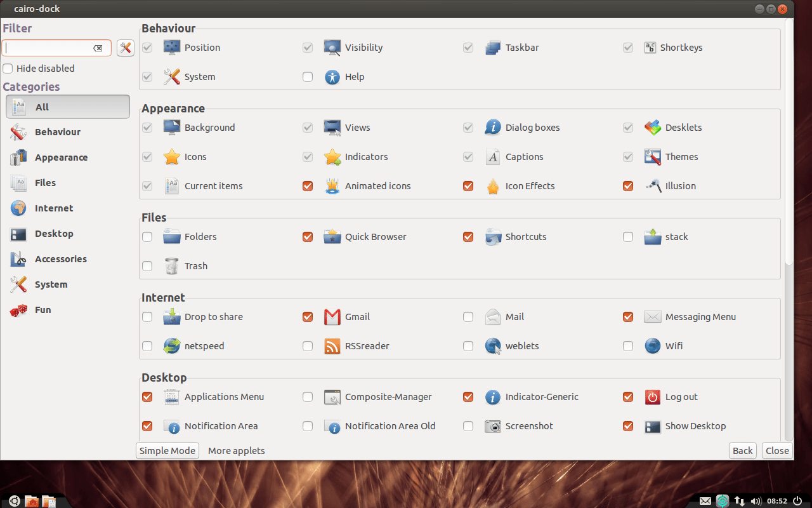
Task: Open the More applets link
Action: pos(237,451)
